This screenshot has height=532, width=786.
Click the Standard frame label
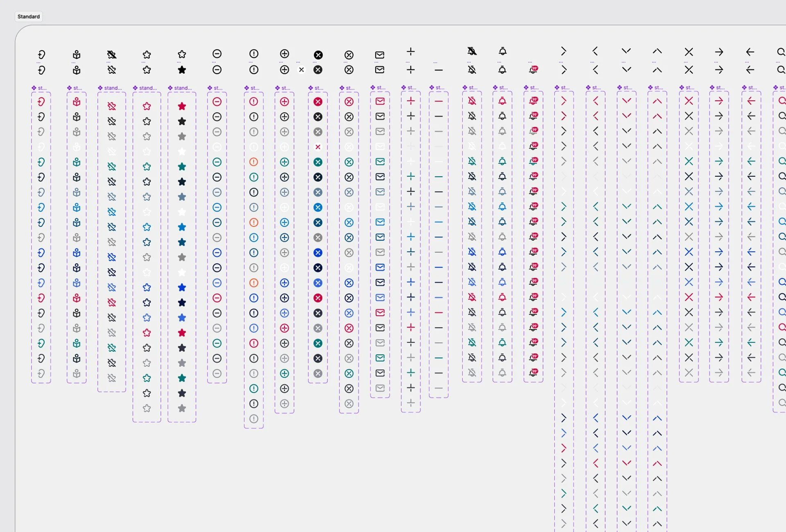[29, 16]
